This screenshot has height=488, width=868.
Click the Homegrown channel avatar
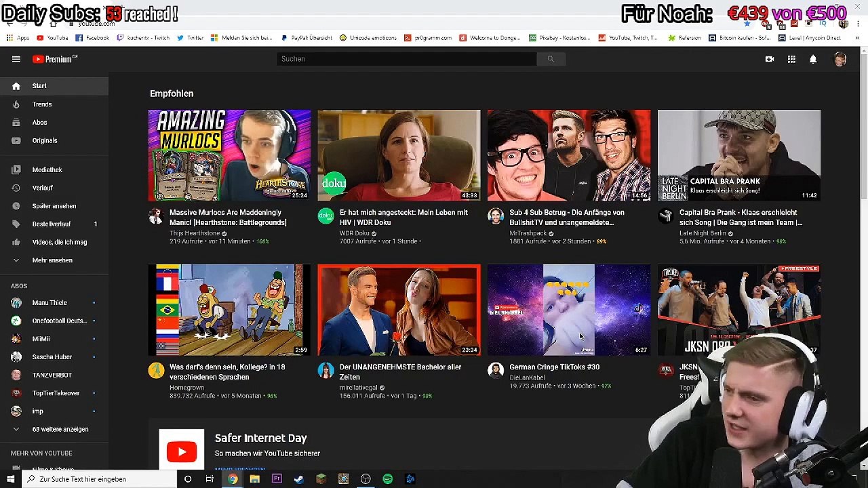[x=157, y=371]
